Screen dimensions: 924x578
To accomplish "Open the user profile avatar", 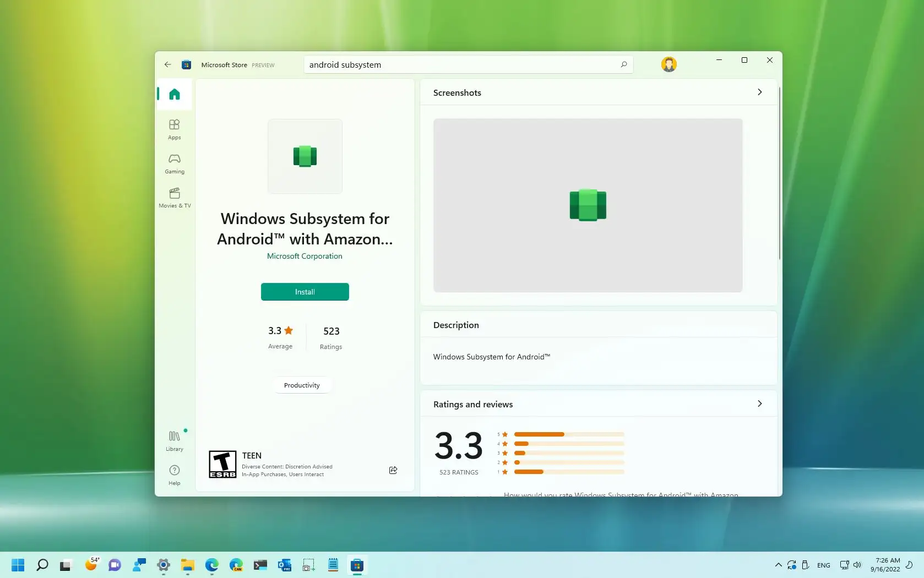I will pos(669,64).
